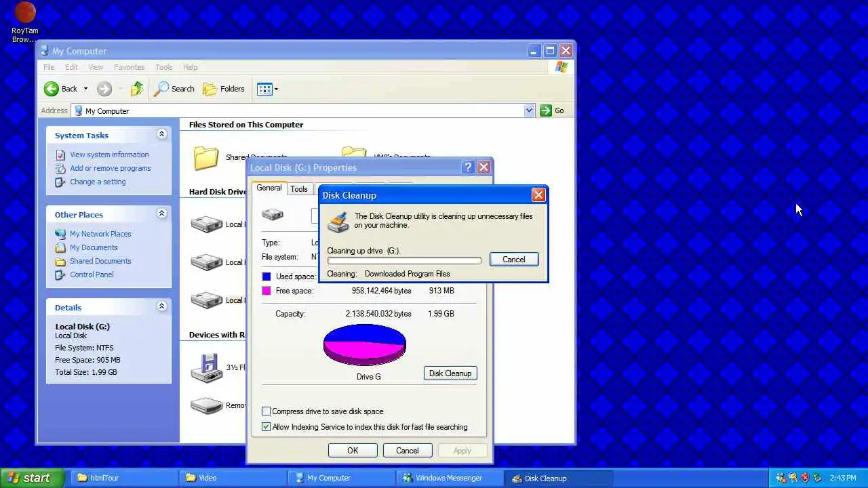Click the Control Panel icon in sidebar
This screenshot has width=868, height=488.
pyautogui.click(x=60, y=274)
